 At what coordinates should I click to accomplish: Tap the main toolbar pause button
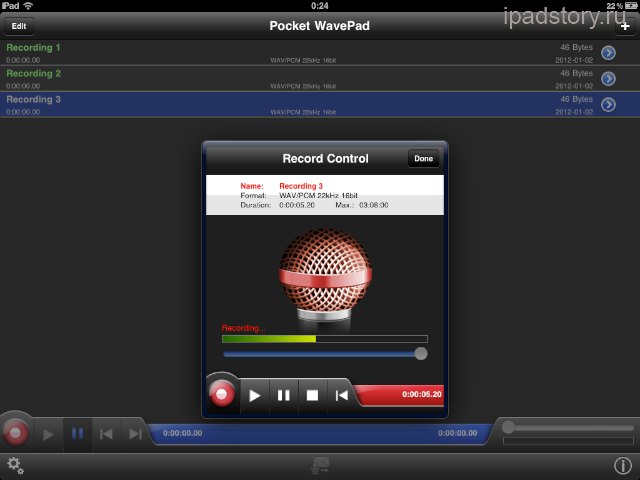pos(78,433)
